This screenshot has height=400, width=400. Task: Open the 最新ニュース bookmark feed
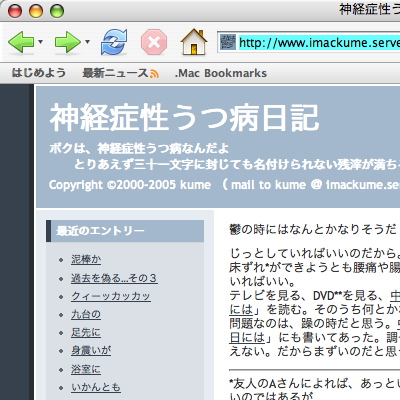115,73
